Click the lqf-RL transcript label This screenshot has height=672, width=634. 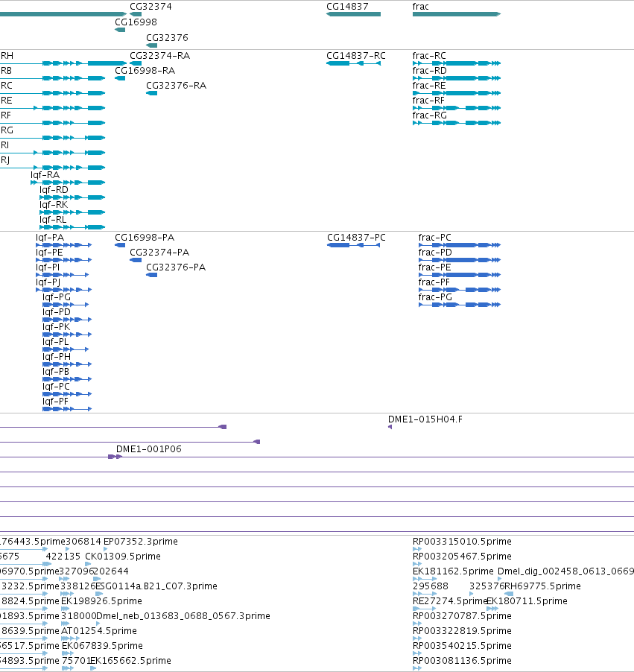[53, 220]
